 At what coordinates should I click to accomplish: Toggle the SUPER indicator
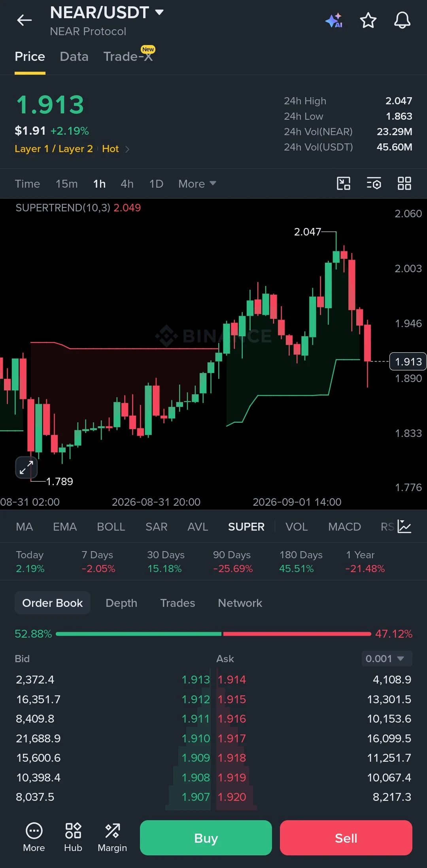point(246,527)
